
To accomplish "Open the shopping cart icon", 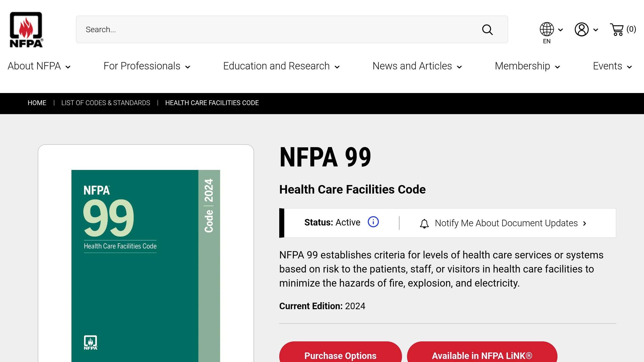I will pos(617,30).
